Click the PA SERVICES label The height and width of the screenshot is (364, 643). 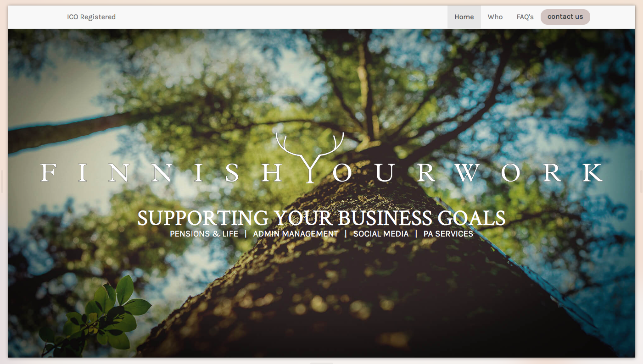click(x=448, y=234)
